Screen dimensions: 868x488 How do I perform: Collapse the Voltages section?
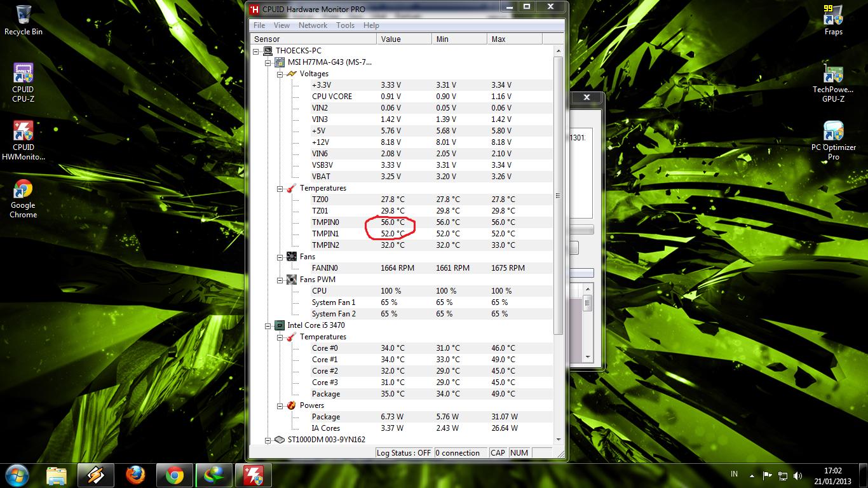point(280,74)
